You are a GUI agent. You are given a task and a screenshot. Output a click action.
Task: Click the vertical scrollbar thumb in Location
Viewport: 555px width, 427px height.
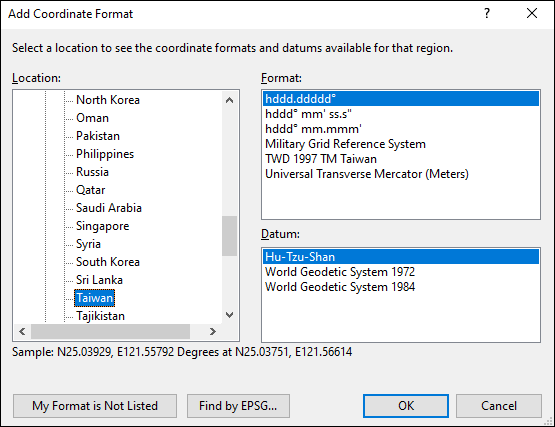click(229, 236)
